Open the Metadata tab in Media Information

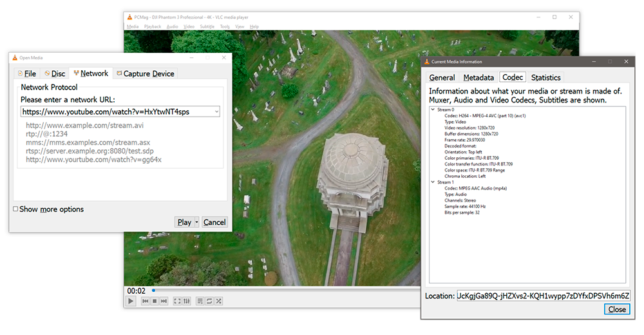[x=478, y=78]
